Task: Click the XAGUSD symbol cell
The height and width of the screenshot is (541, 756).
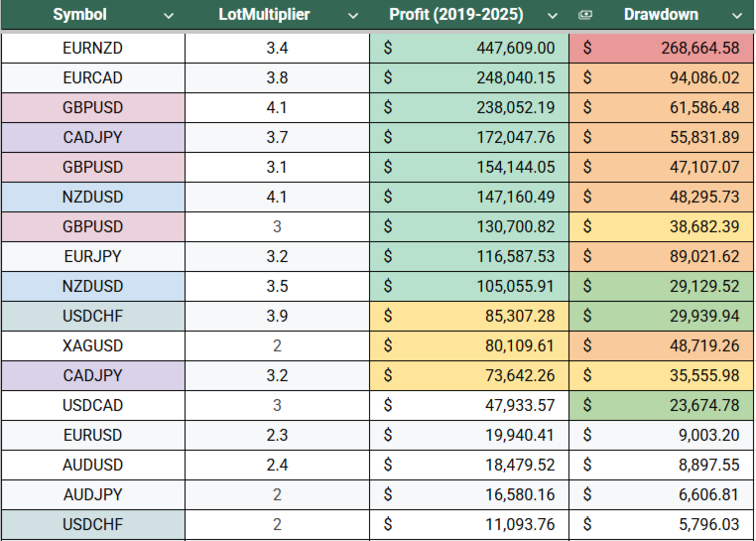Action: point(92,345)
